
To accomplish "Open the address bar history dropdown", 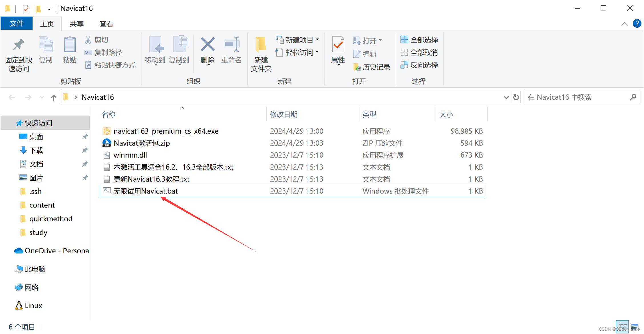I will (506, 97).
